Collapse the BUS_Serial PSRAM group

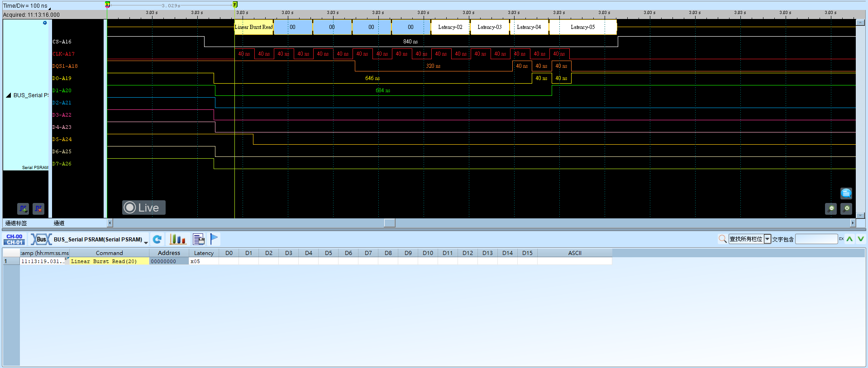tap(8, 95)
